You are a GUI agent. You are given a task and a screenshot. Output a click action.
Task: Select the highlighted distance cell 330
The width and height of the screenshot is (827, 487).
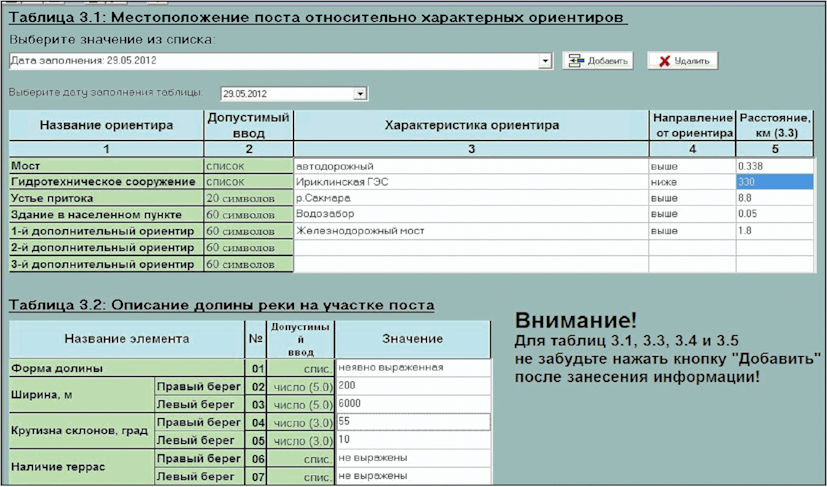point(774,182)
